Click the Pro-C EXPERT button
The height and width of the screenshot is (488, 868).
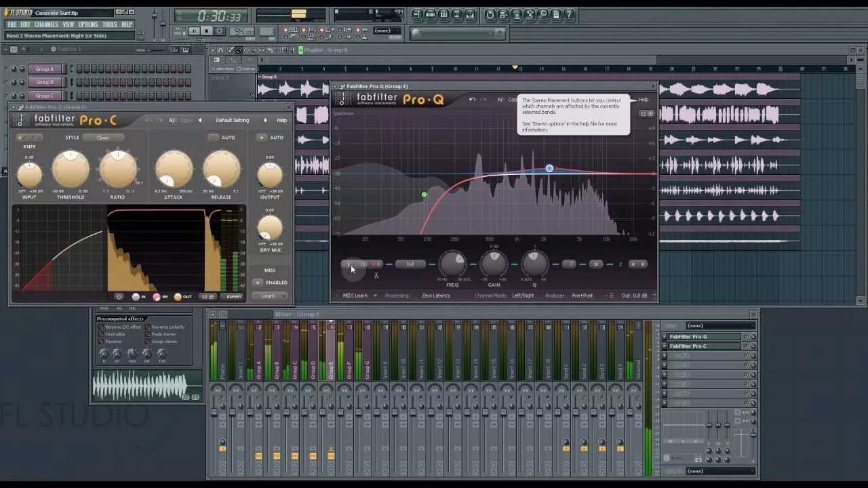pos(233,297)
